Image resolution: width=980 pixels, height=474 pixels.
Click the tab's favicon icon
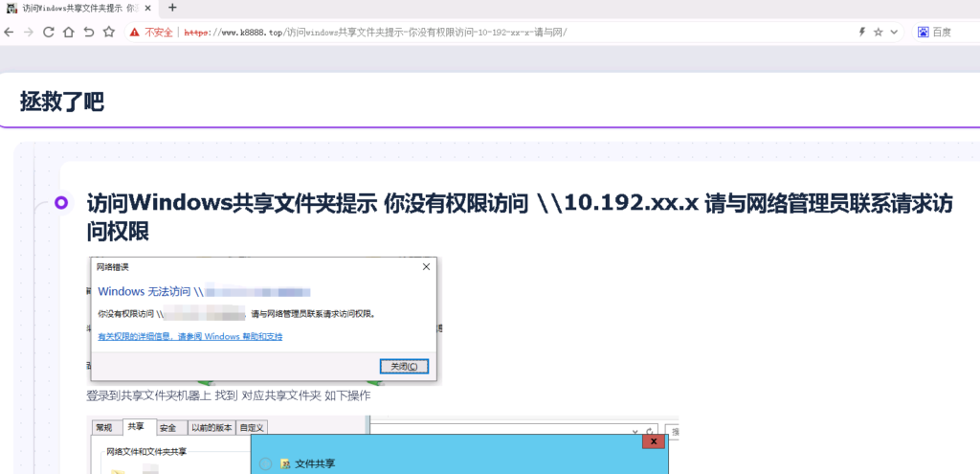coord(11,8)
